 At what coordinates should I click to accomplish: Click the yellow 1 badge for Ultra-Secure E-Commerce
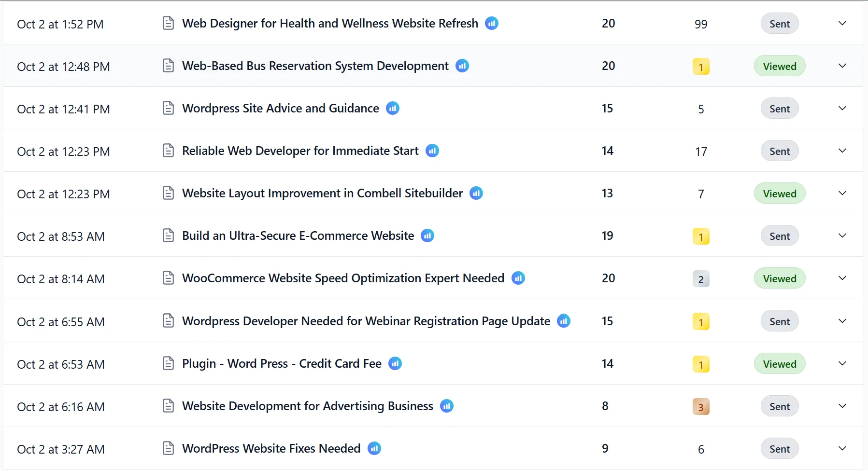[701, 236]
